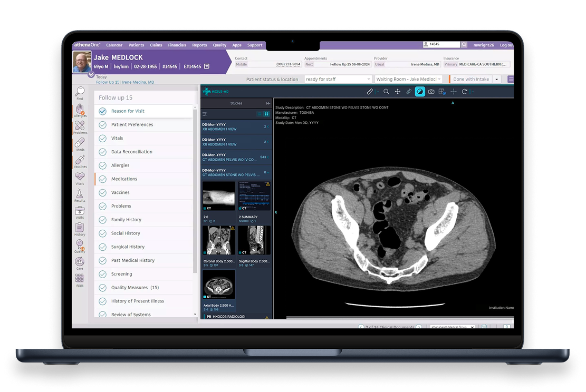Image resolution: width=586 pixels, height=392 pixels.
Task: Open the viewport layout grid settings
Action: point(442,92)
